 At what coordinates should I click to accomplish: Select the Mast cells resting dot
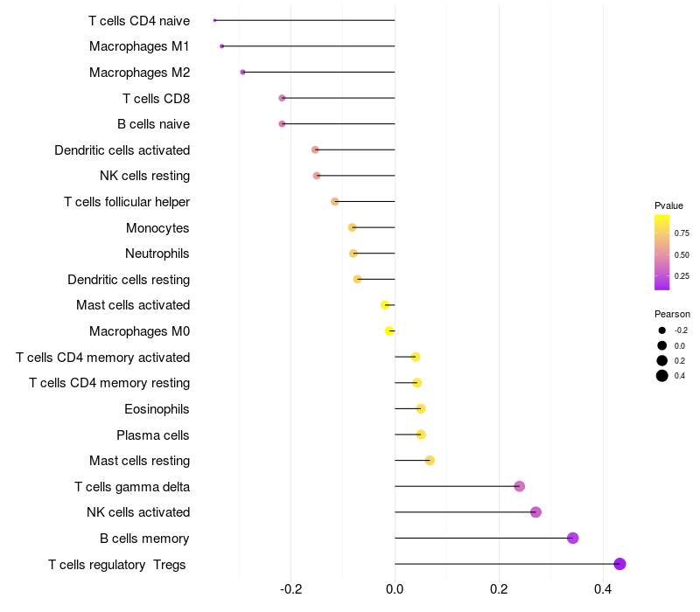[x=430, y=461]
